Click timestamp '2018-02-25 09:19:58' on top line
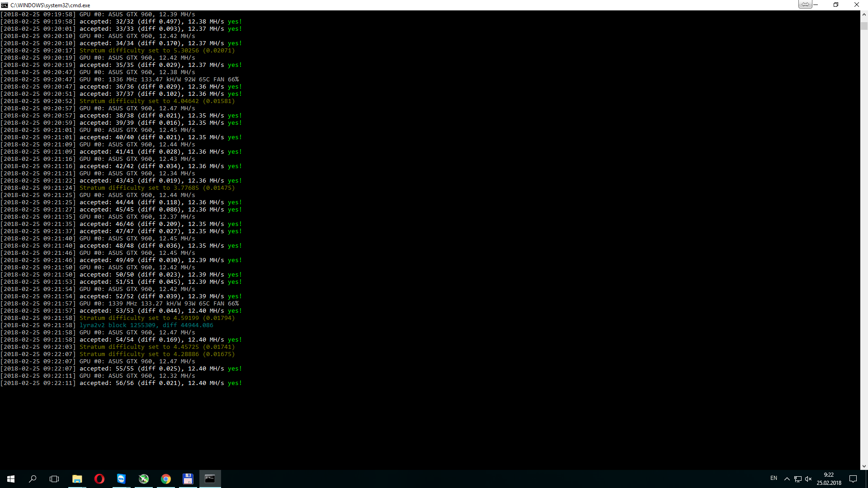This screenshot has width=868, height=488. (x=38, y=14)
